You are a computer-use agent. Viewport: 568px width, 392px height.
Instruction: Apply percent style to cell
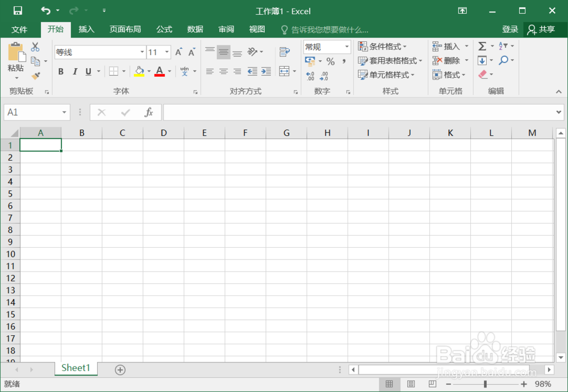point(331,61)
